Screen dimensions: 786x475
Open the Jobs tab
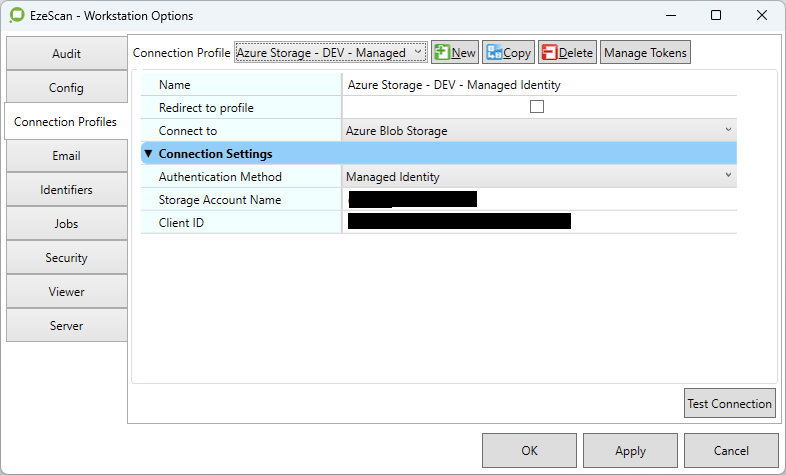pyautogui.click(x=66, y=224)
